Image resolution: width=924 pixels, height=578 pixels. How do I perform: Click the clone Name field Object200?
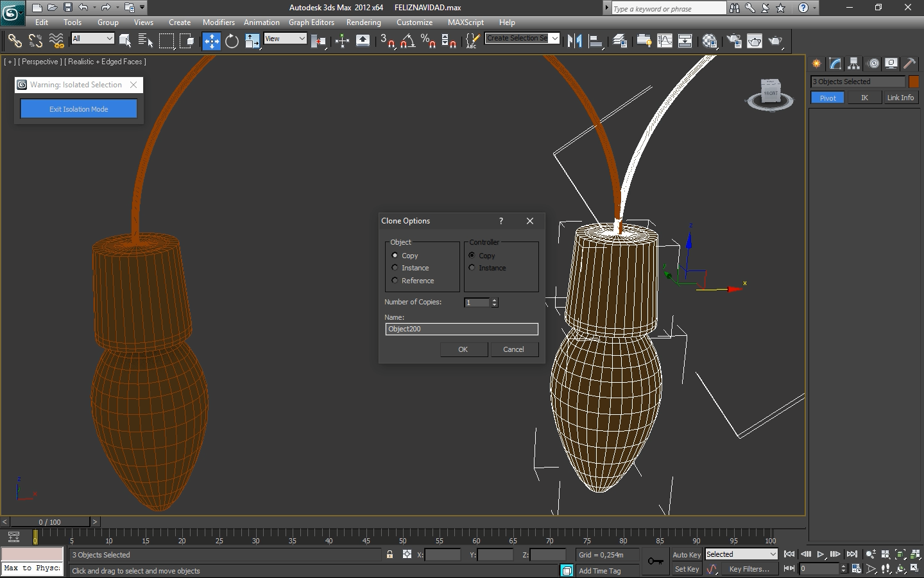(x=461, y=329)
